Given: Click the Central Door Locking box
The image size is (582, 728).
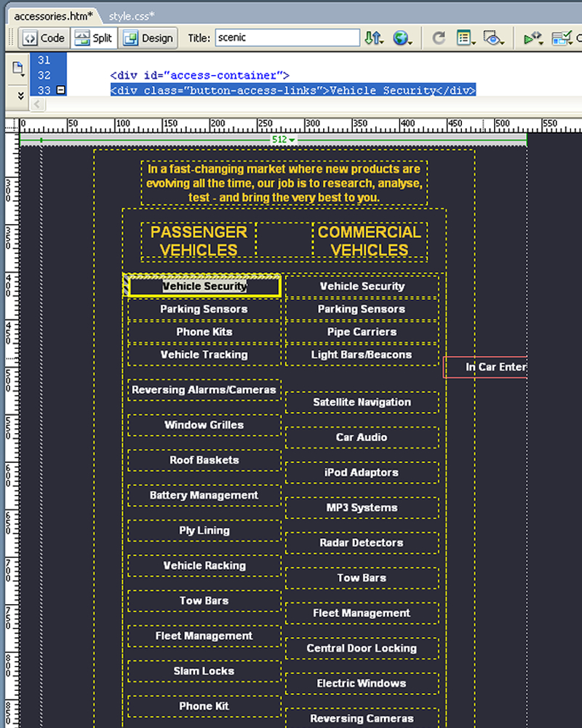Looking at the screenshot, I should (x=362, y=648).
